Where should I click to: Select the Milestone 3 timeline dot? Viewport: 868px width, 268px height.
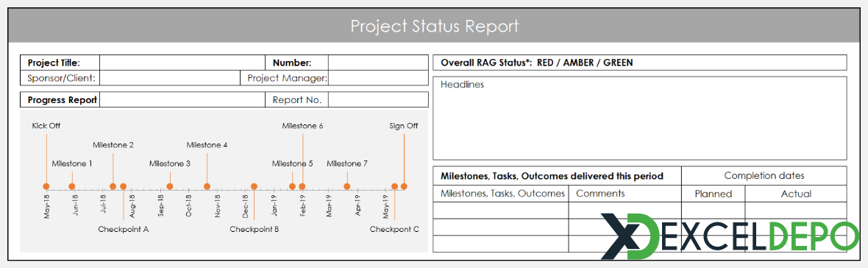[x=170, y=186]
